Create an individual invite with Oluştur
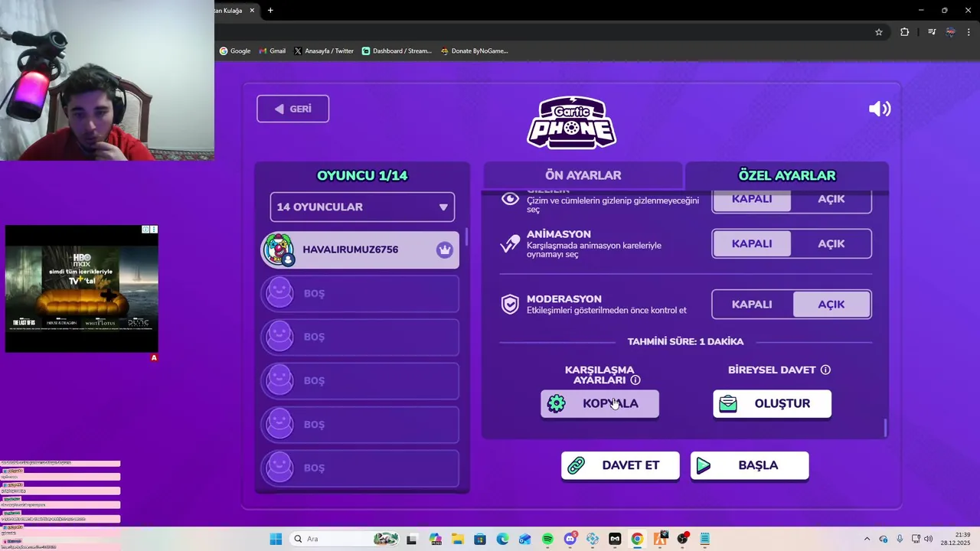 pyautogui.click(x=772, y=403)
